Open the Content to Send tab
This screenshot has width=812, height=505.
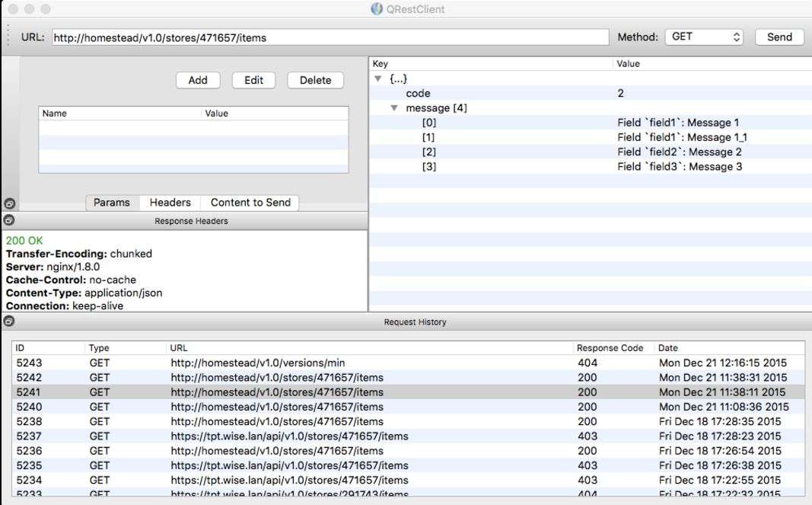[250, 203]
